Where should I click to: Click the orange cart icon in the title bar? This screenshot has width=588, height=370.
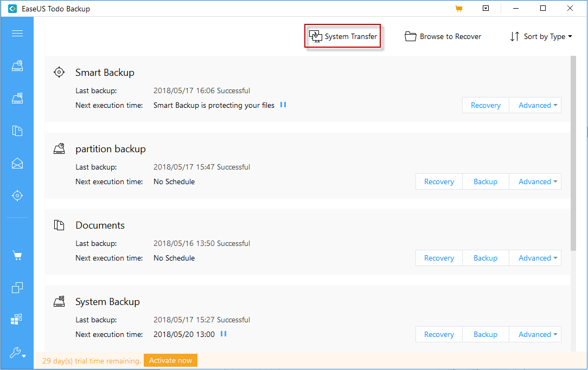tap(458, 9)
